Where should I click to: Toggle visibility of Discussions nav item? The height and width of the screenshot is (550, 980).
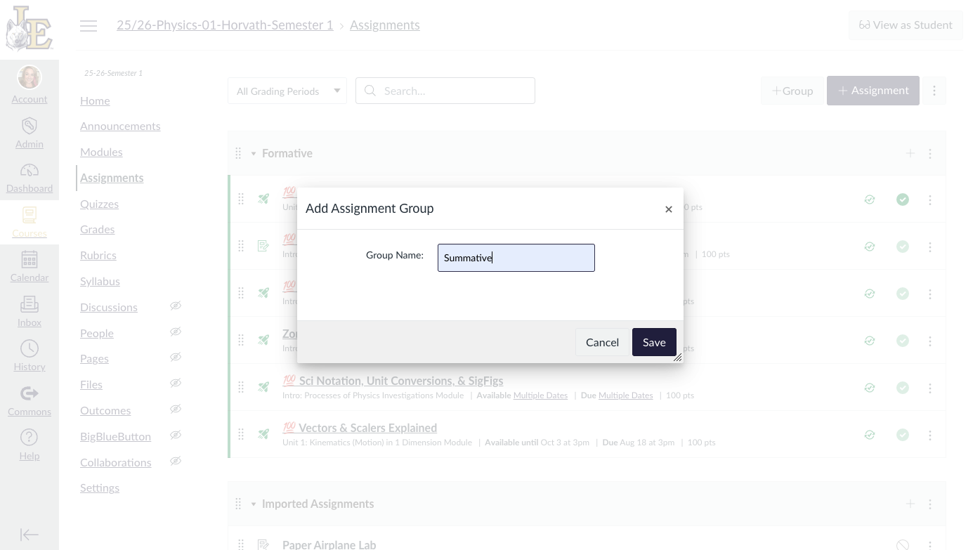(x=176, y=306)
